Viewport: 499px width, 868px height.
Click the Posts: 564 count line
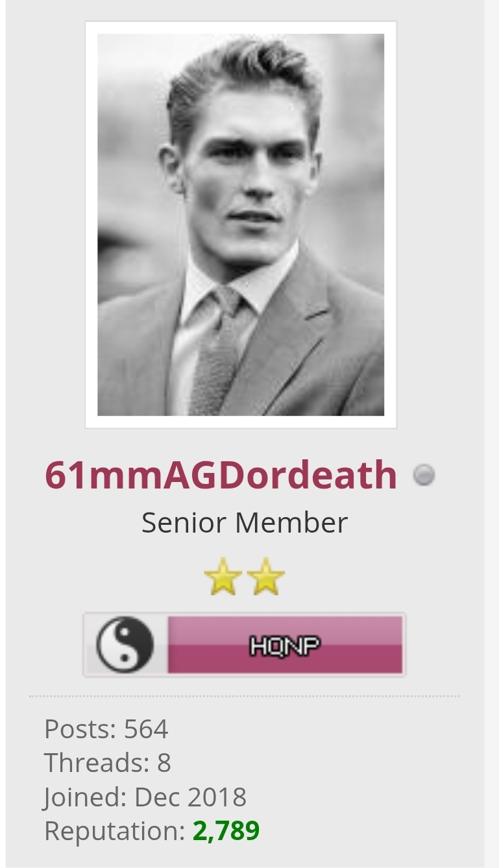click(x=106, y=729)
